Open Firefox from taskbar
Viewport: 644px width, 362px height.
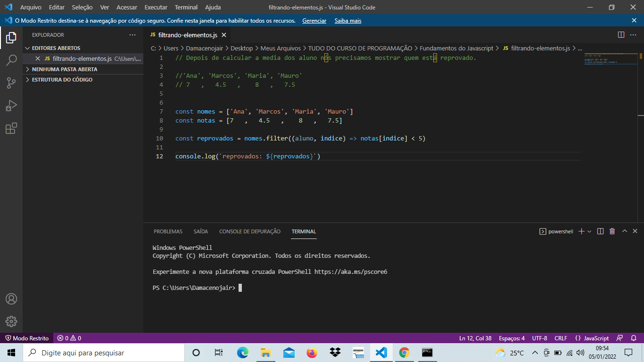[x=312, y=353]
